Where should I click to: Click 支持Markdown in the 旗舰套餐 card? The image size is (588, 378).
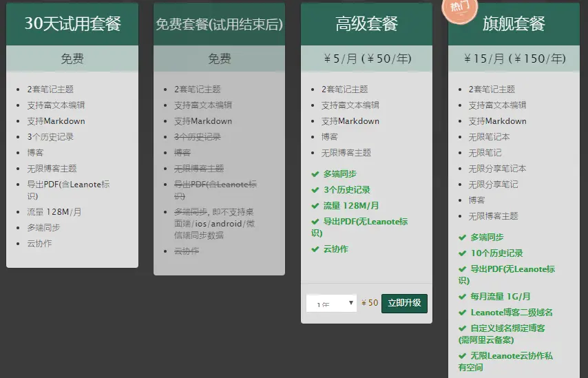pyautogui.click(x=497, y=121)
